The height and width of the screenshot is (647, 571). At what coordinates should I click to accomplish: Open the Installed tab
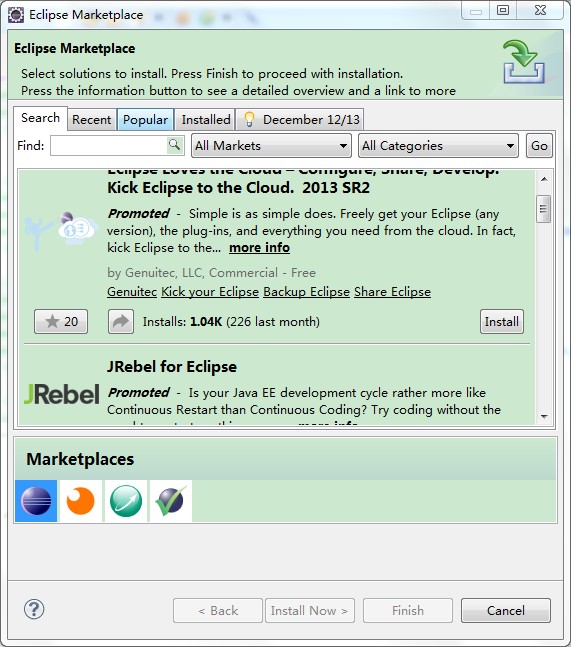[x=205, y=120]
